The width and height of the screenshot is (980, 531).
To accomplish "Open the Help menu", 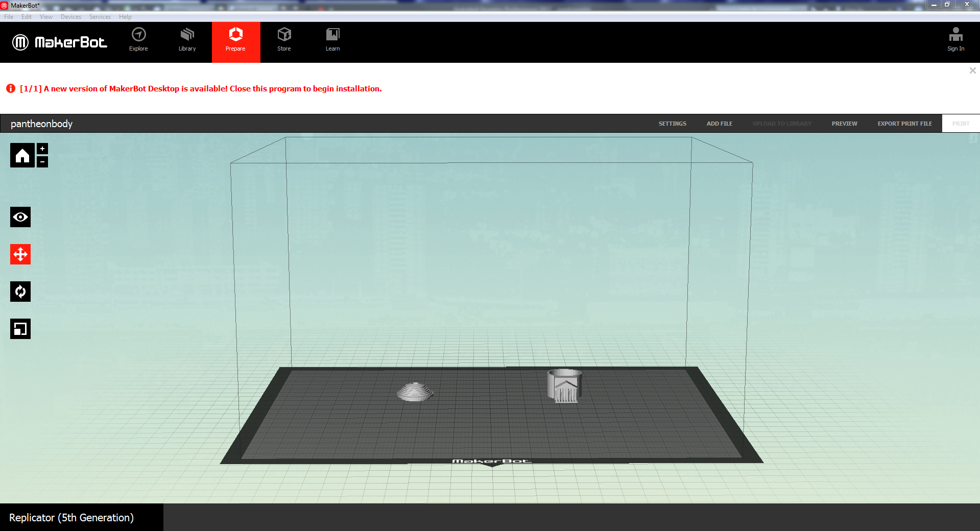I will (125, 17).
